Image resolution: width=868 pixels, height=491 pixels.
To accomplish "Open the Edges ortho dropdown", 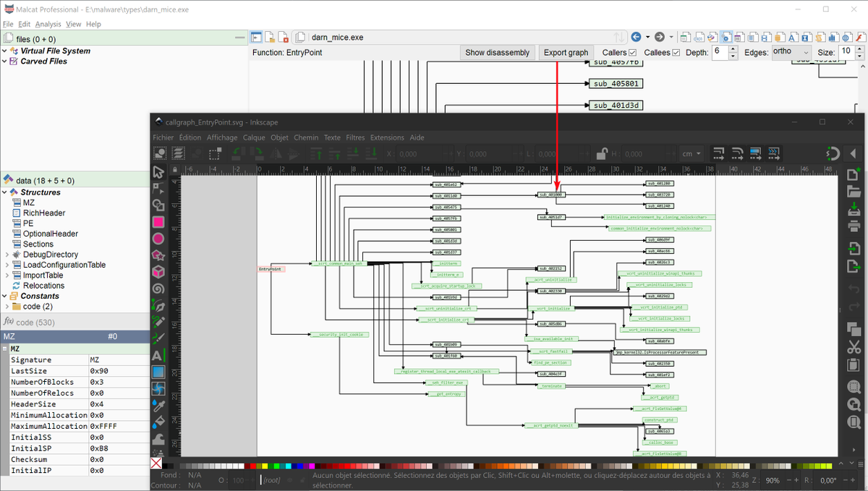I will [791, 52].
